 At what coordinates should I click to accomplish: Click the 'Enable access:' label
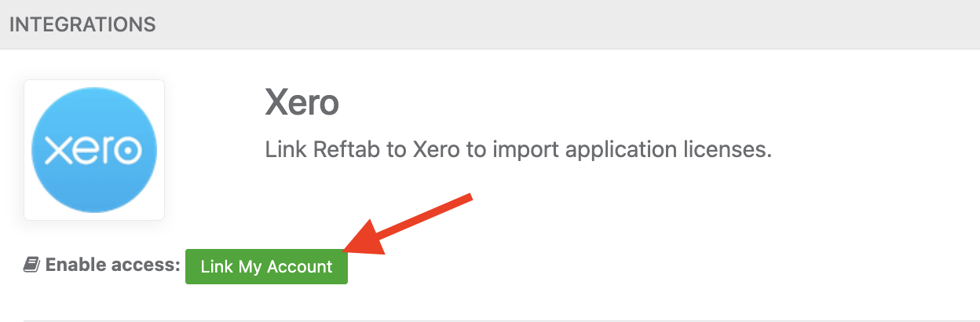[x=113, y=265]
